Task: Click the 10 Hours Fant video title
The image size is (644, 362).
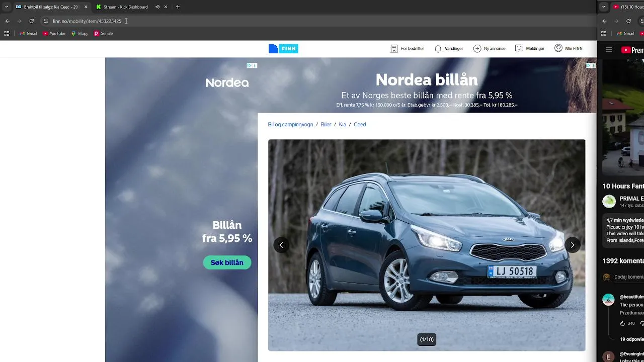Action: (x=623, y=186)
